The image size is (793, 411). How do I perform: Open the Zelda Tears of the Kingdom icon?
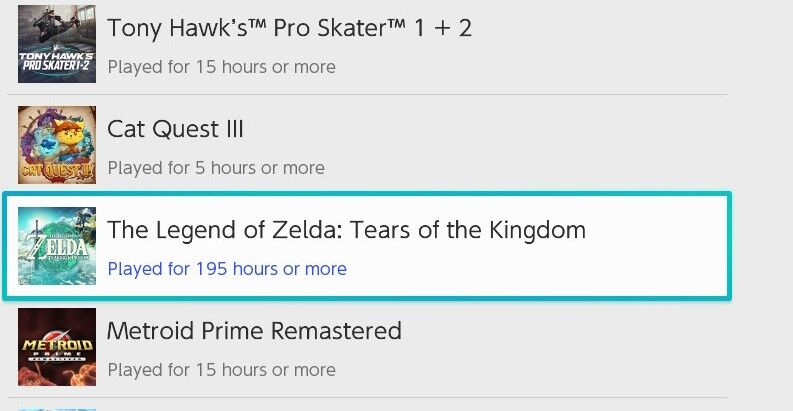coord(57,246)
